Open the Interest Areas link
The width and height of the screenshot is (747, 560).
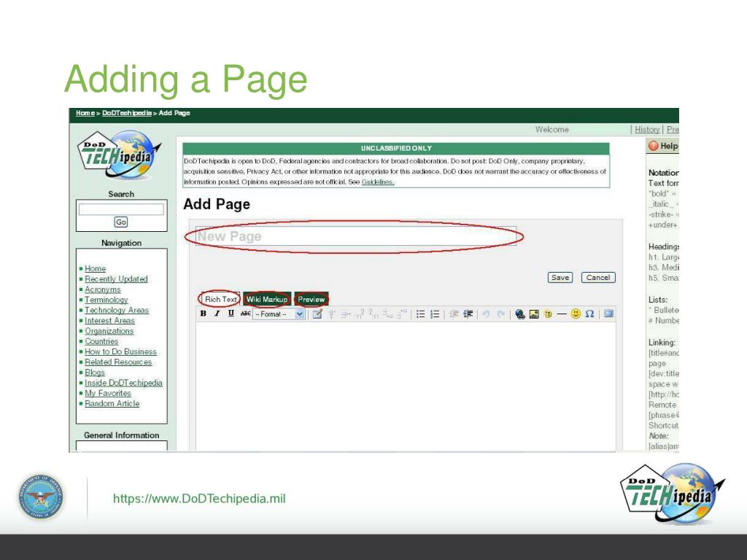[x=109, y=321]
